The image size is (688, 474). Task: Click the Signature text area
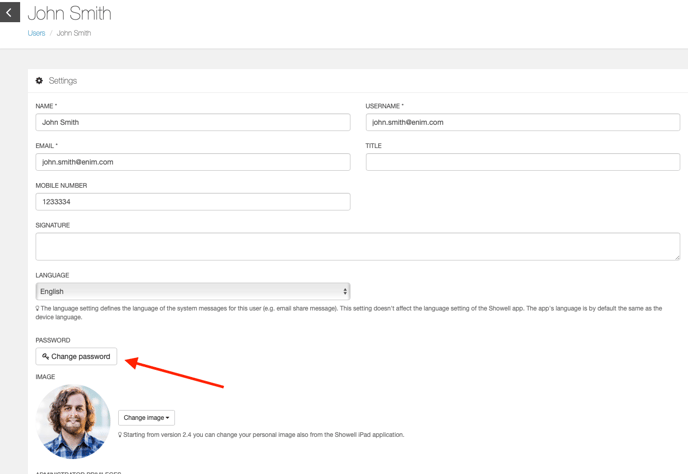tap(358, 247)
